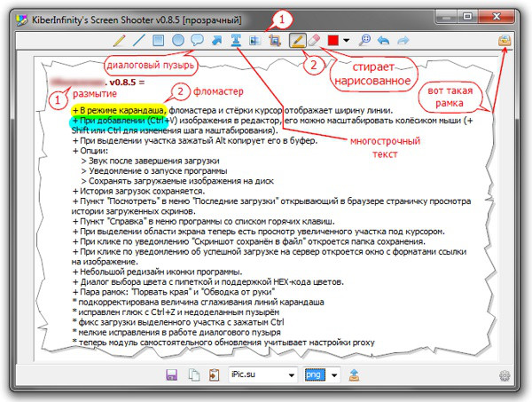Pick the Ellipse shape tool

[x=178, y=41]
